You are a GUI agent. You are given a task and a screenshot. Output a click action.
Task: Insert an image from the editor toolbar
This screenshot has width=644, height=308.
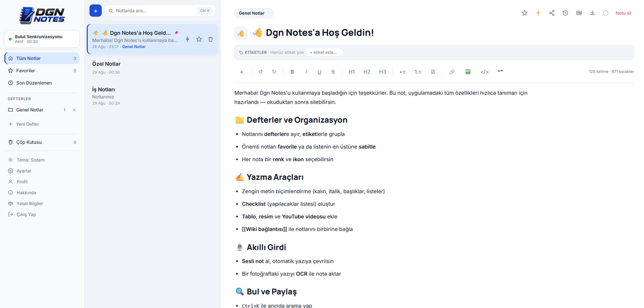[468, 72]
